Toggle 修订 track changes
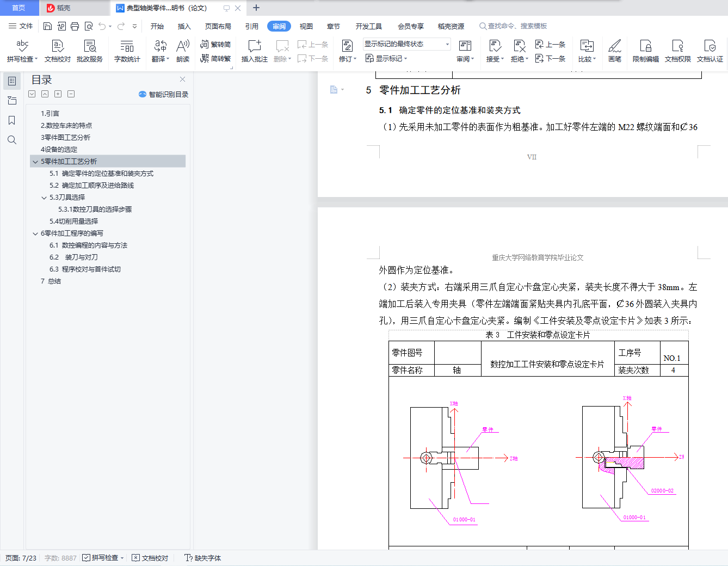The height and width of the screenshot is (566, 728). [347, 51]
